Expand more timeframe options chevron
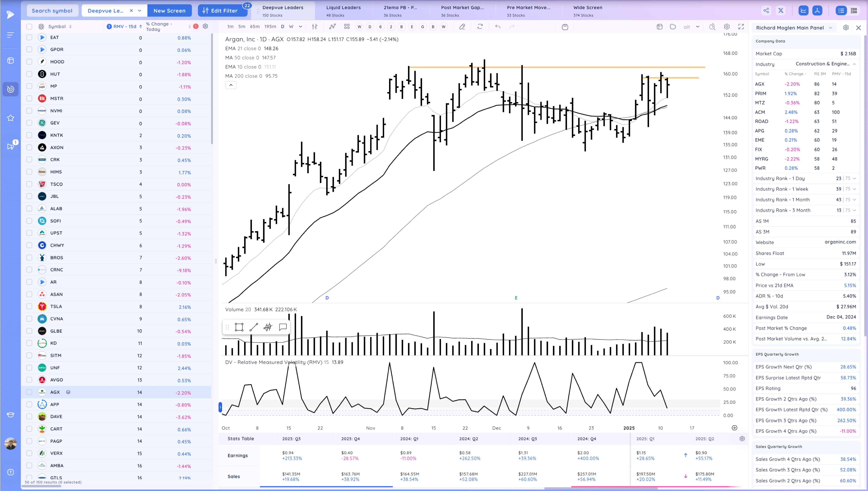The image size is (868, 491). tap(300, 27)
